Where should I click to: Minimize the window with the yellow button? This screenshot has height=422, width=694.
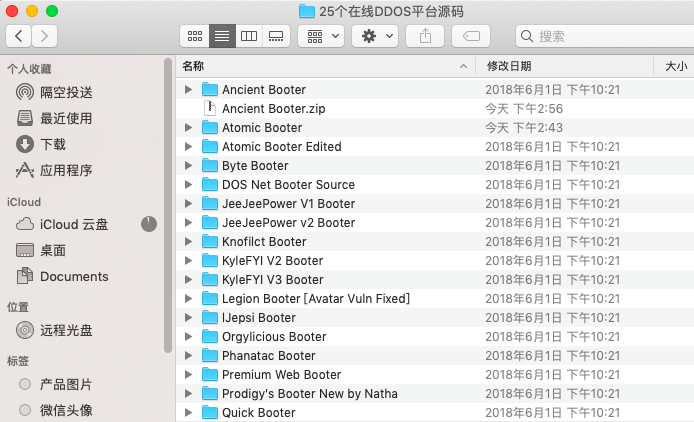[32, 11]
